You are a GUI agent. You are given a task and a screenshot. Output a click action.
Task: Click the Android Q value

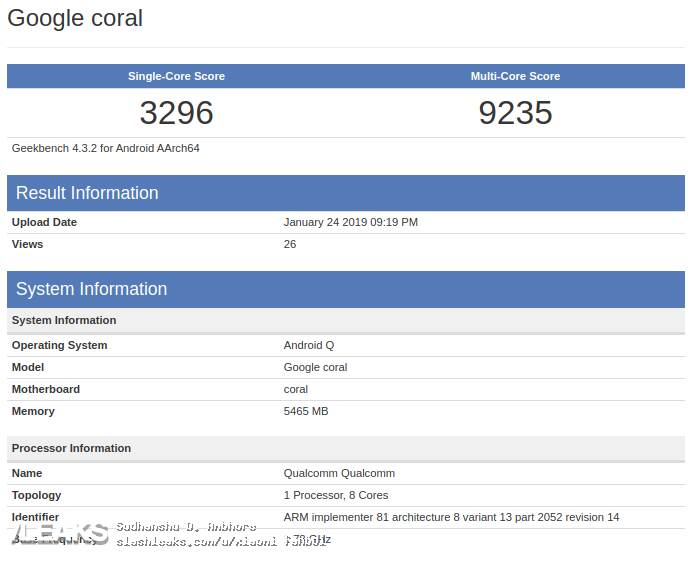[x=309, y=345]
